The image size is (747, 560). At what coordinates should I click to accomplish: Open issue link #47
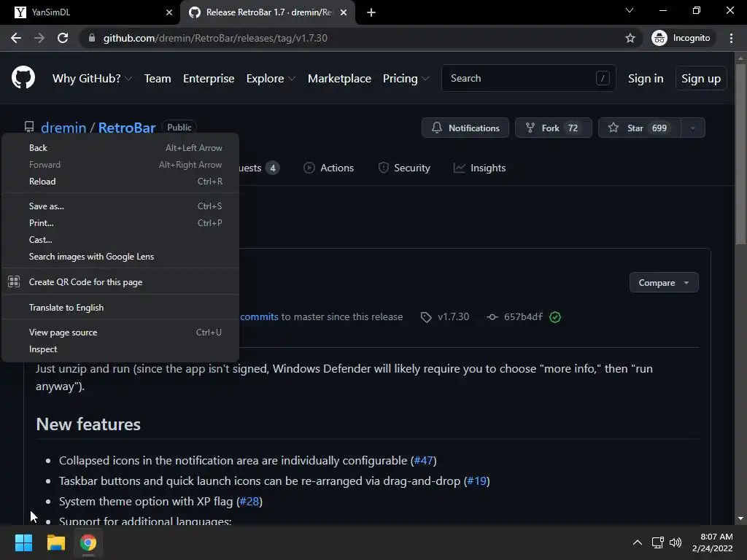coord(424,461)
